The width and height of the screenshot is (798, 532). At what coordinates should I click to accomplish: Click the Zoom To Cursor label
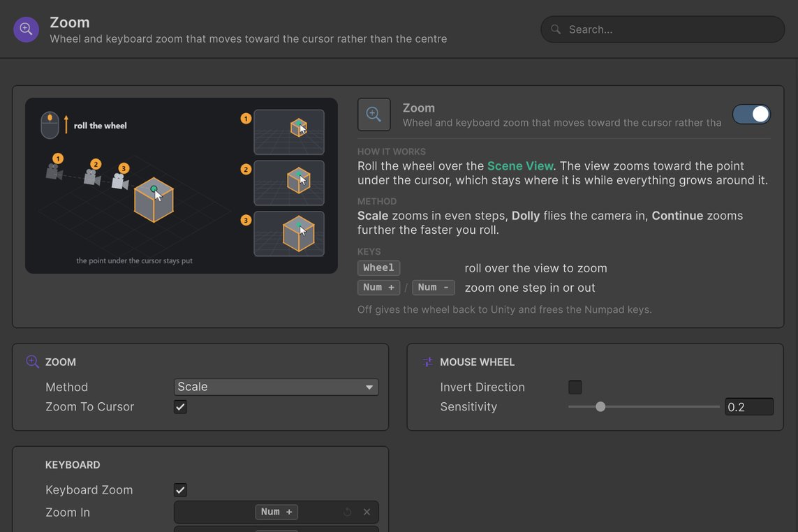[x=89, y=407]
